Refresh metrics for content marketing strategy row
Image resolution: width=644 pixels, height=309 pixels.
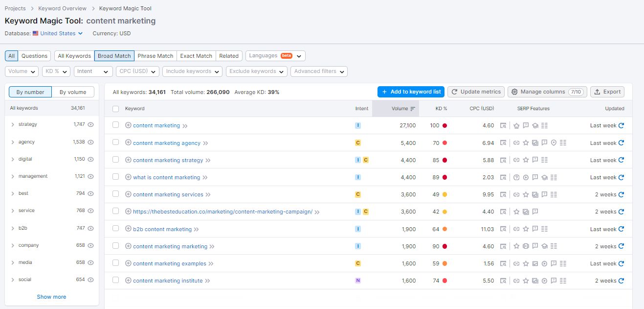click(x=621, y=160)
